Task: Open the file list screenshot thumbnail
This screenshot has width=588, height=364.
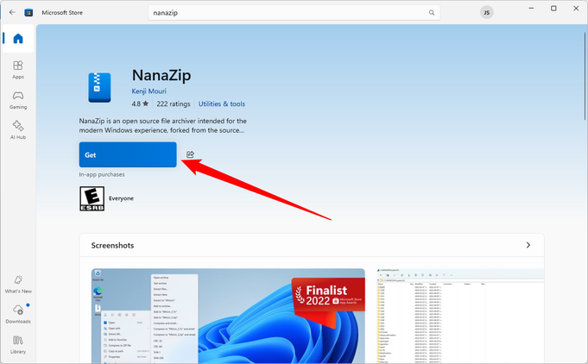Action: click(460, 316)
